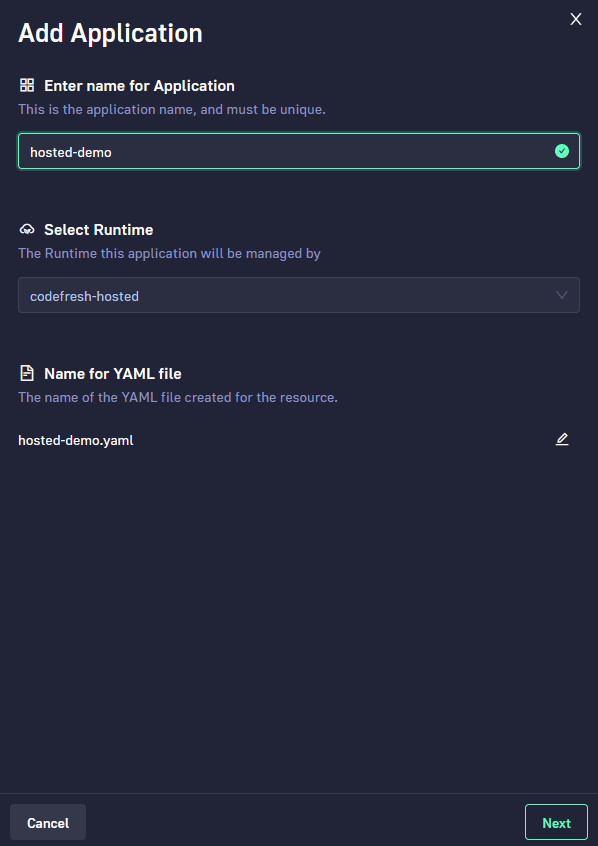598x846 pixels.
Task: Click the grid icon beside Enter name heading
Action: click(x=26, y=86)
